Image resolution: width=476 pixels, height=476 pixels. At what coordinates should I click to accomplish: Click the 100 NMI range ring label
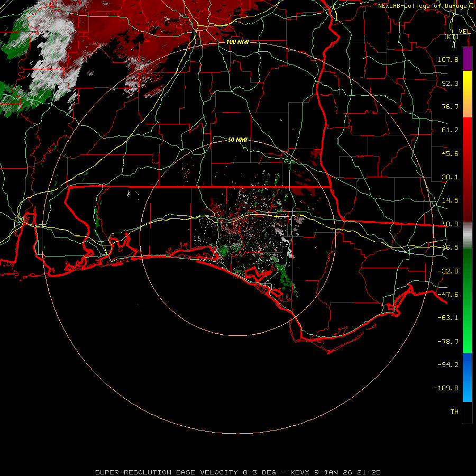237,42
